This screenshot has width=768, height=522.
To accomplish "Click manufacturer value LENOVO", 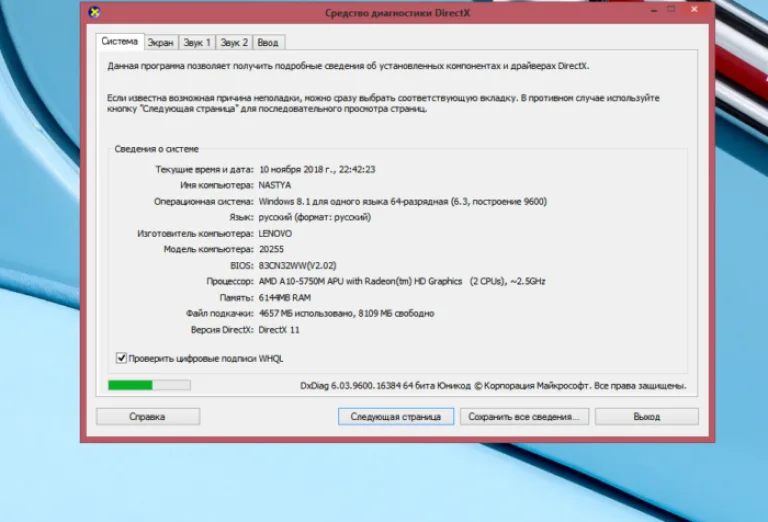I will [x=275, y=234].
